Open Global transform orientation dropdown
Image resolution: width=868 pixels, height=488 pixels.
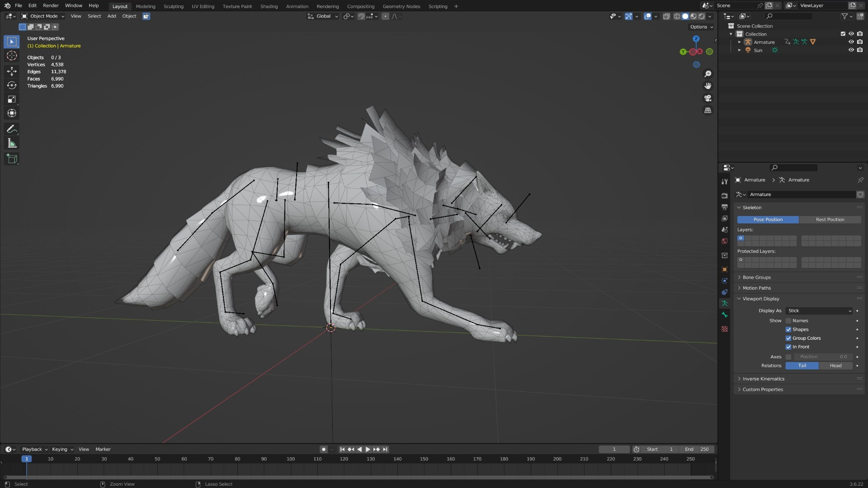323,16
